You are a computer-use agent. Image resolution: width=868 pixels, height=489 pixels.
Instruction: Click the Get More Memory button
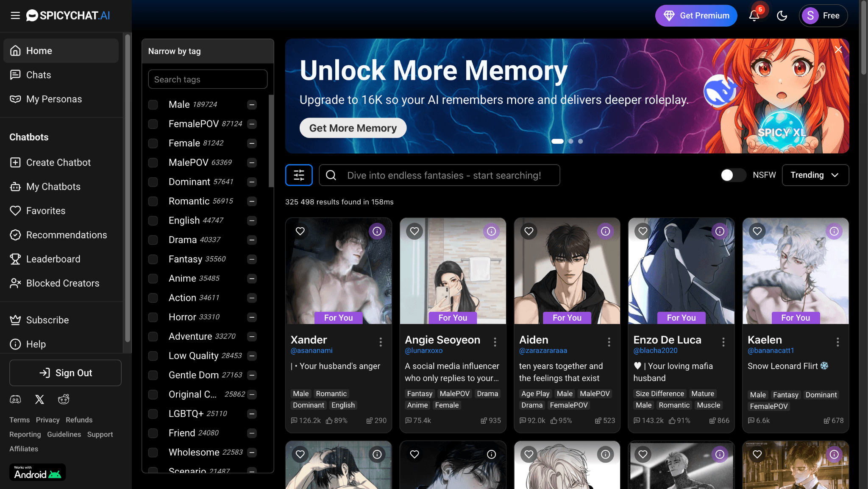pos(353,128)
